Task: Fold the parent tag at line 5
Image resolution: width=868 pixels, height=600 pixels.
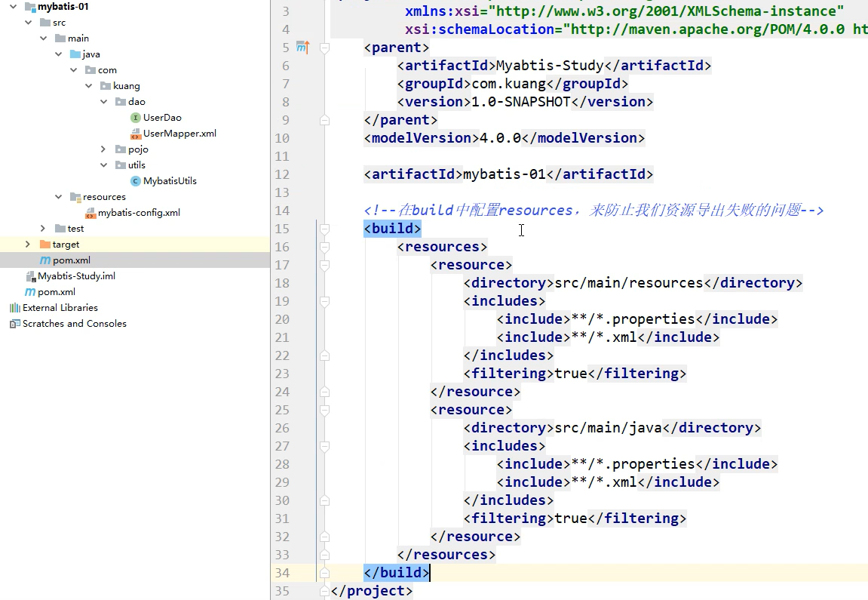Action: (x=325, y=48)
